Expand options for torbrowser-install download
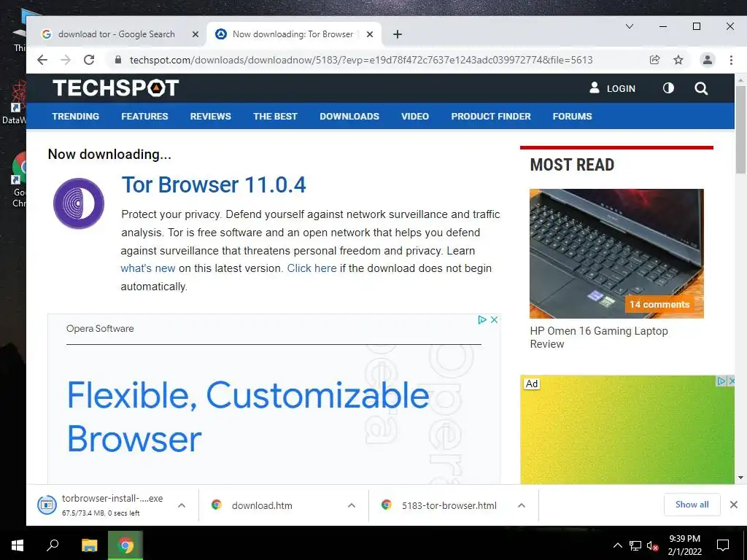 point(182,505)
